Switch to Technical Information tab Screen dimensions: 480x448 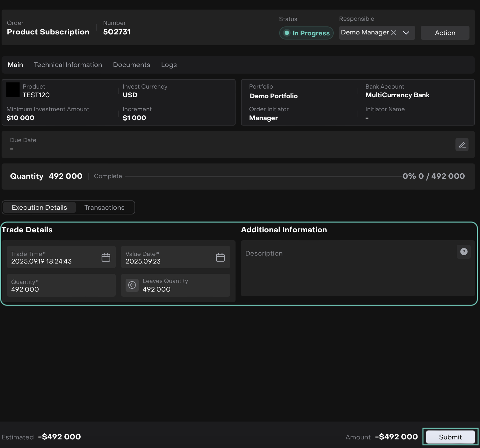(68, 65)
